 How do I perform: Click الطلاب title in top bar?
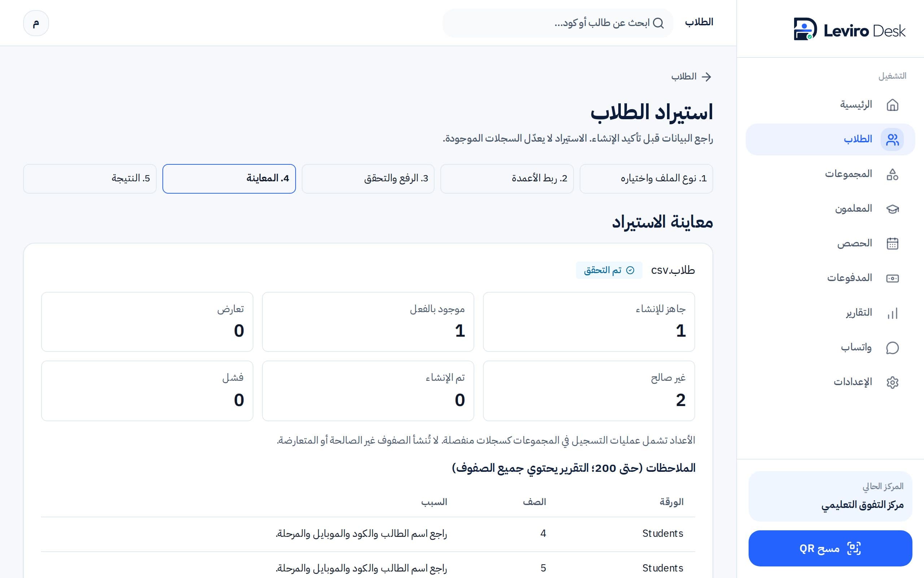tap(699, 22)
